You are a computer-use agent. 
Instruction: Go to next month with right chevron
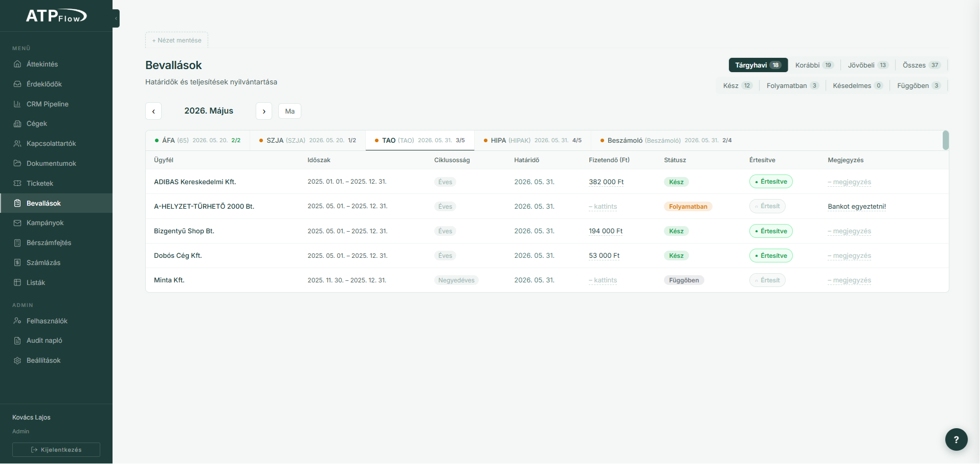click(264, 111)
